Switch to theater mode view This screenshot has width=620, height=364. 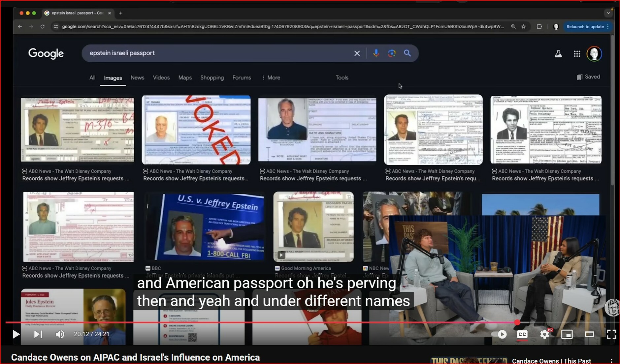point(589,334)
